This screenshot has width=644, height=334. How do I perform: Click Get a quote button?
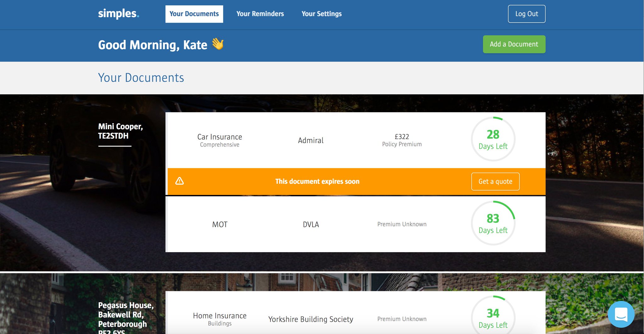point(495,181)
